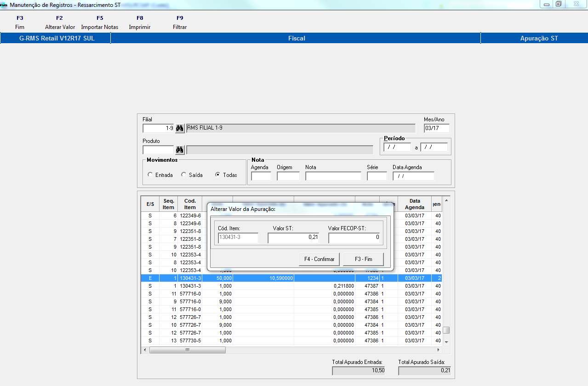Click F8 Imprimir to print
The height and width of the screenshot is (386, 588).
(x=140, y=23)
